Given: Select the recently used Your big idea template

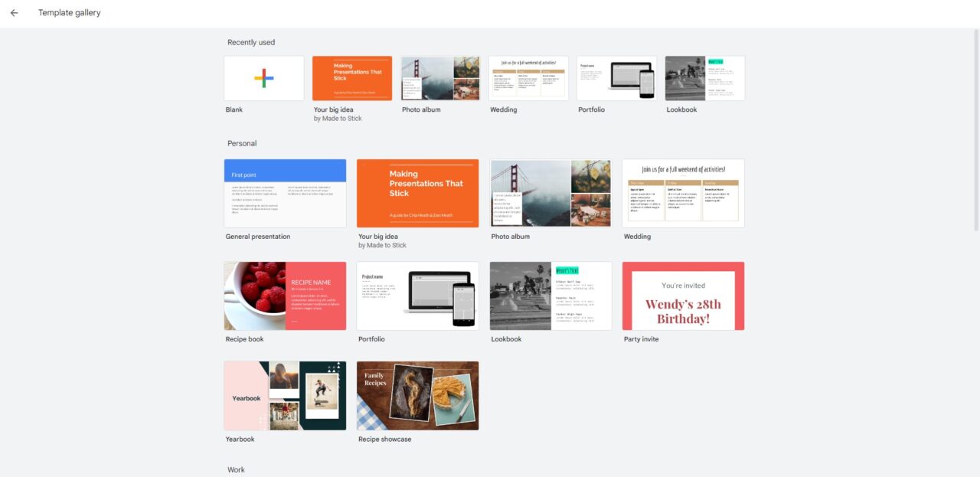Looking at the screenshot, I should 351,77.
